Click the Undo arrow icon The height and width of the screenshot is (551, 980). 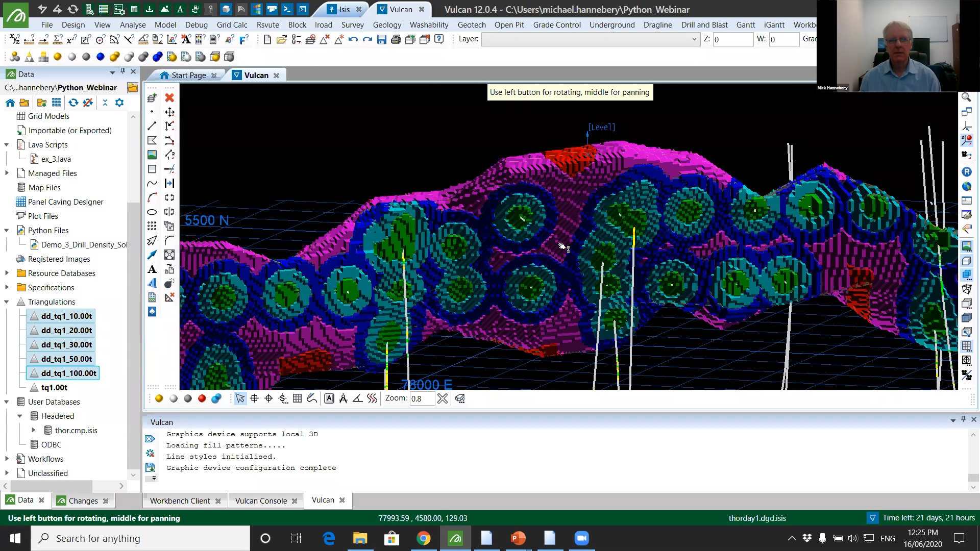[x=353, y=39]
